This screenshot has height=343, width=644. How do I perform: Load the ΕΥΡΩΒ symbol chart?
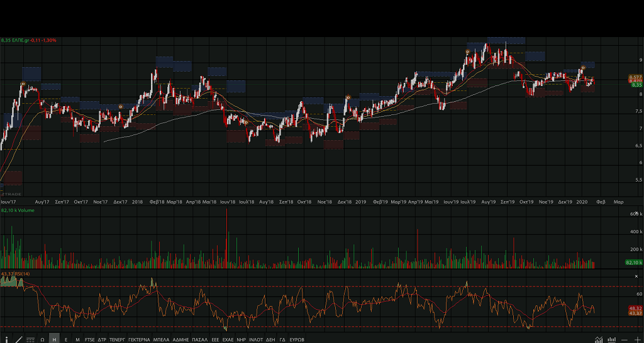tap(297, 339)
